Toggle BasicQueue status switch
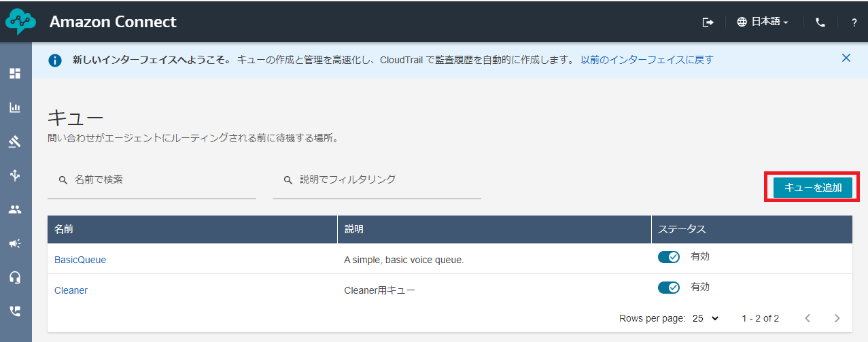This screenshot has width=868, height=342. [669, 257]
